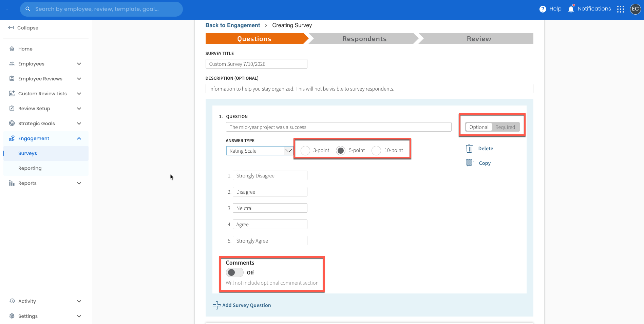Click the Collapse label in sidebar
The image size is (644, 324).
(28, 28)
